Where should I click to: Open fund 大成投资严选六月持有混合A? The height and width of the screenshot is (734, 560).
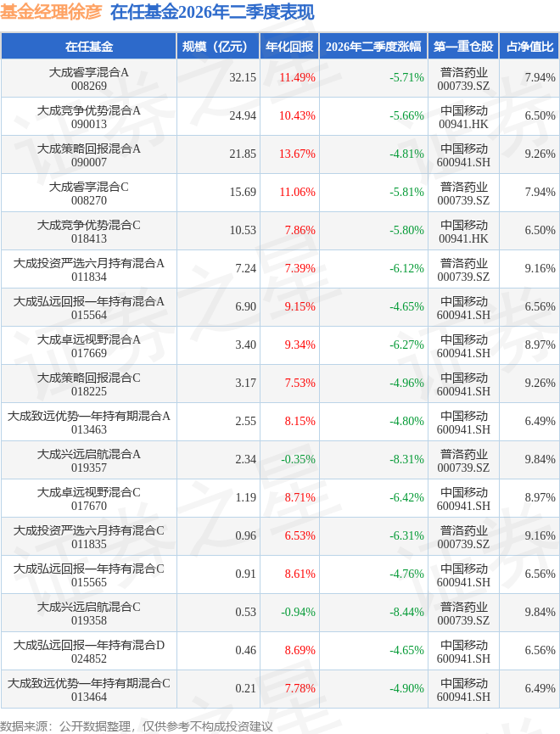click(89, 270)
